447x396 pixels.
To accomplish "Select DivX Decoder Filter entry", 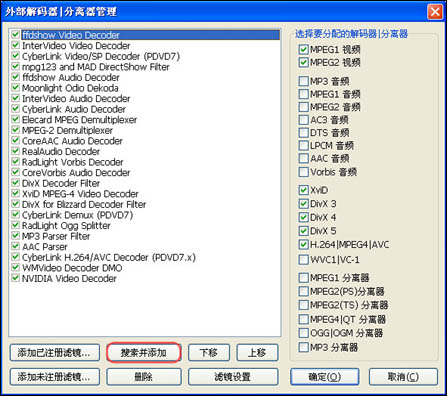I will click(x=61, y=183).
